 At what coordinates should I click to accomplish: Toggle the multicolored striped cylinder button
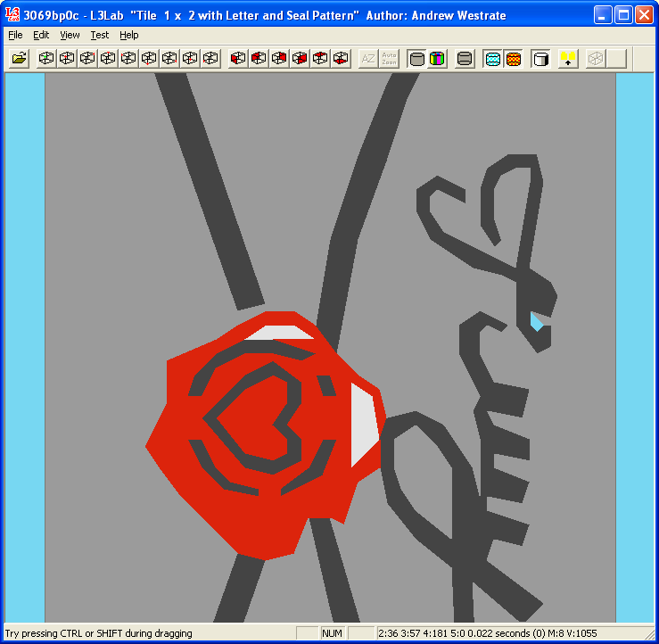[437, 59]
